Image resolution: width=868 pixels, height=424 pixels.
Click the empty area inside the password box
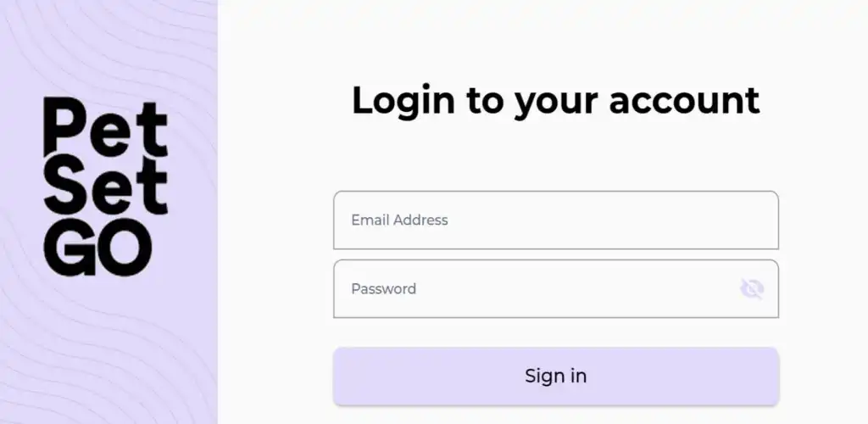[x=576, y=289]
